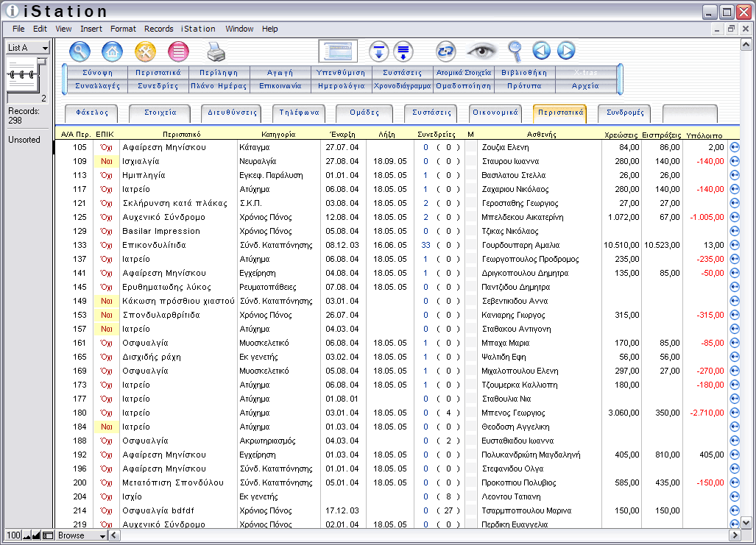Go to previous record arrow icon
The height and width of the screenshot is (545, 756).
point(542,51)
